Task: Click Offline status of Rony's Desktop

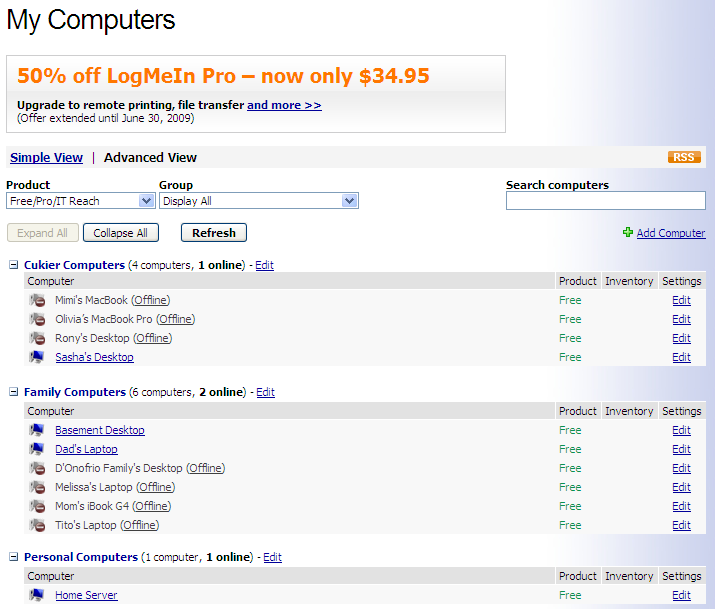Action: tap(153, 339)
